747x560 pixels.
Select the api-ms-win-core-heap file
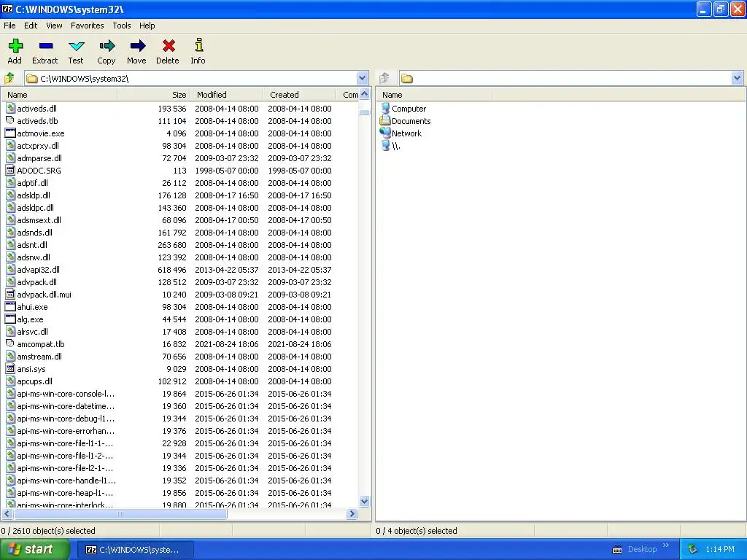65,492
